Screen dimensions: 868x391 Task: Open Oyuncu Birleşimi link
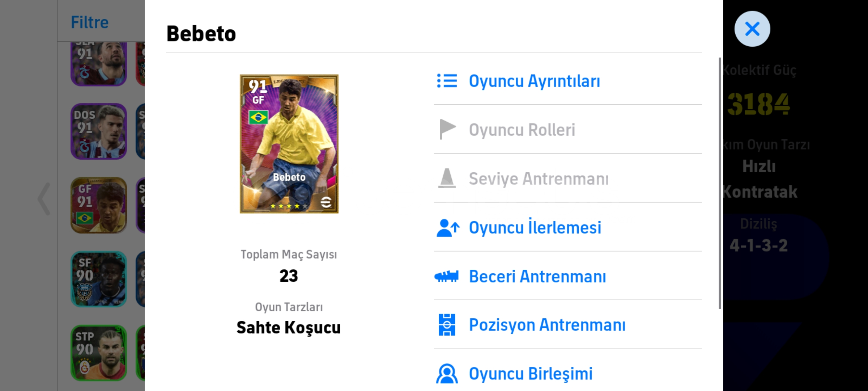click(531, 374)
